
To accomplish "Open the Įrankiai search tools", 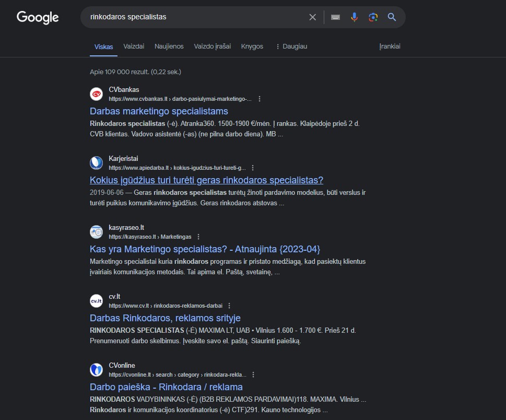I will point(390,46).
